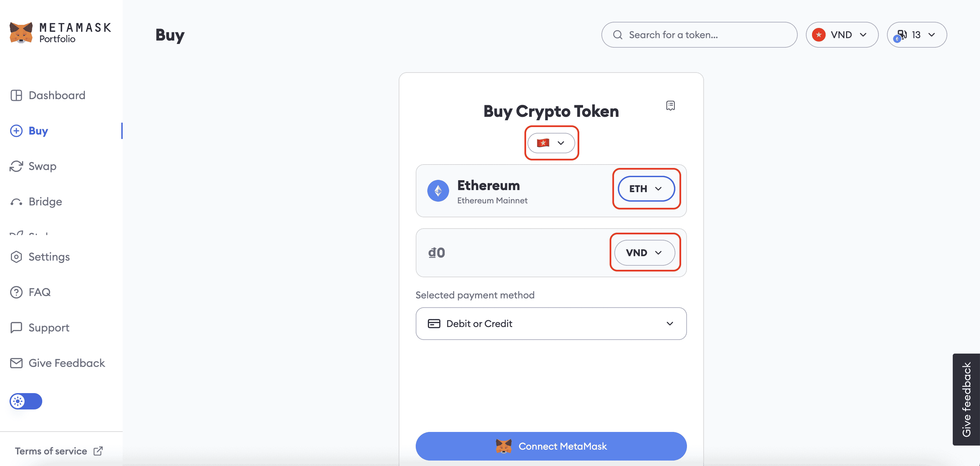Click the FAQ question mark icon

coord(16,292)
